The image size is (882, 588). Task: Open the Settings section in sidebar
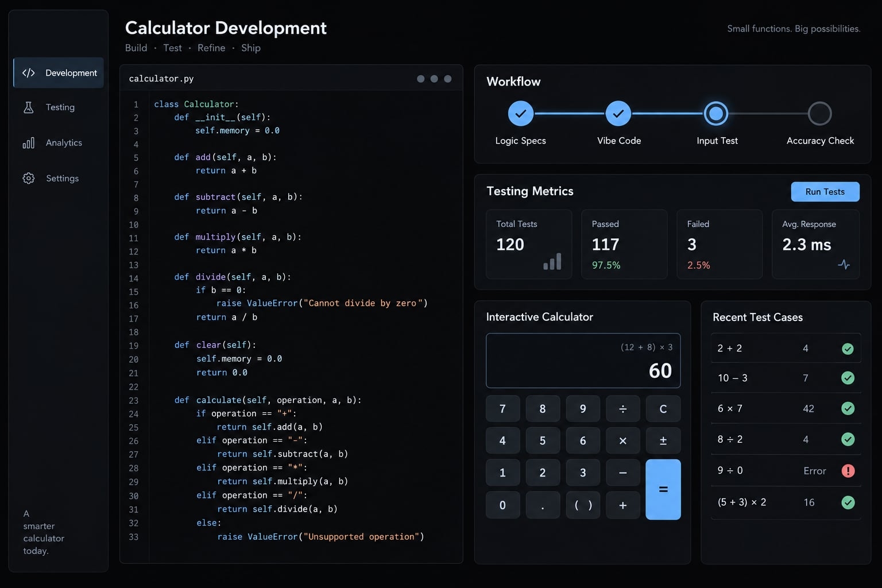[59, 179]
